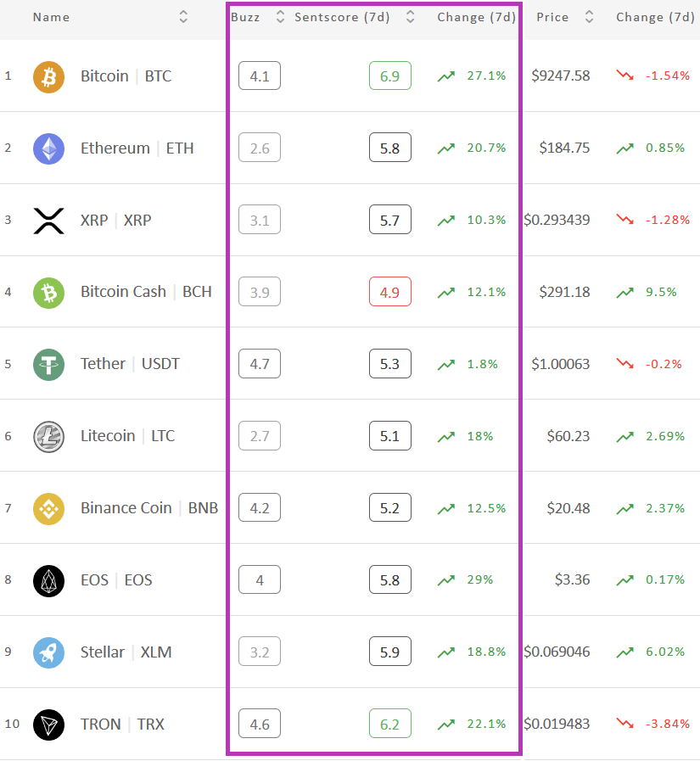Click the green Bitcoin Cash logo
The width and height of the screenshot is (700, 761).
(48, 293)
